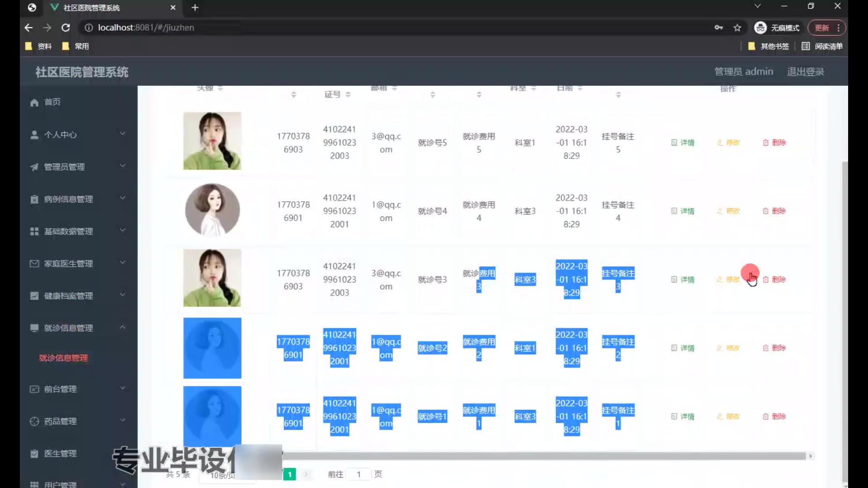Open the 首页 menu item
The height and width of the screenshot is (488, 868).
click(x=52, y=102)
